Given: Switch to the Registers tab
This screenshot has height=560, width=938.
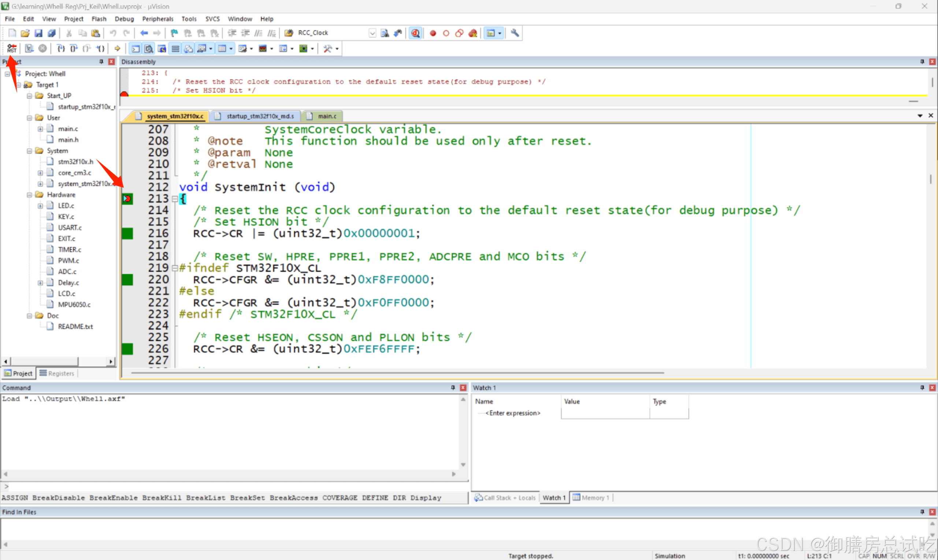Looking at the screenshot, I should [57, 373].
